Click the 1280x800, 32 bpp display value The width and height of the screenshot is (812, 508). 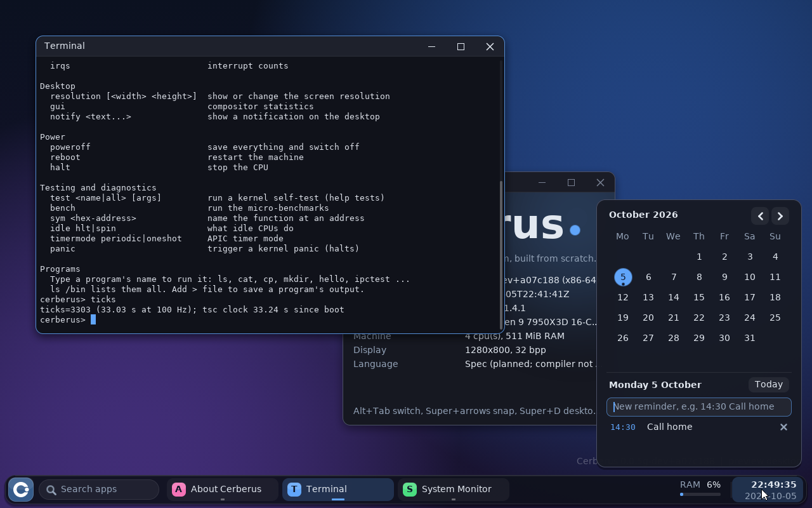(x=506, y=350)
